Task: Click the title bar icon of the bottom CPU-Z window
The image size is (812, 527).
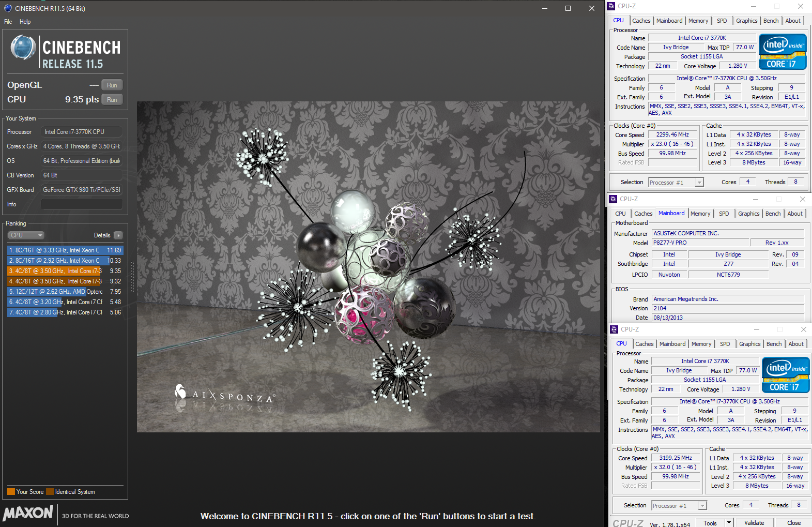Action: click(614, 329)
